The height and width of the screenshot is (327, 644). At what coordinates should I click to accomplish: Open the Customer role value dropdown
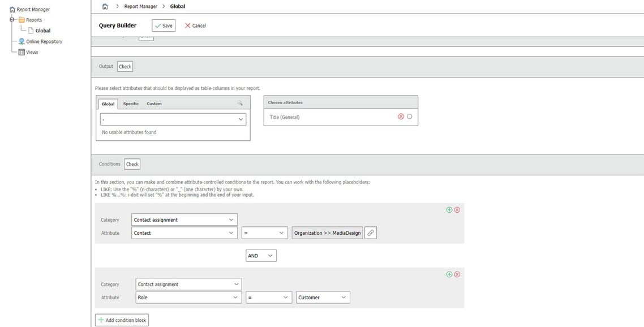click(323, 298)
